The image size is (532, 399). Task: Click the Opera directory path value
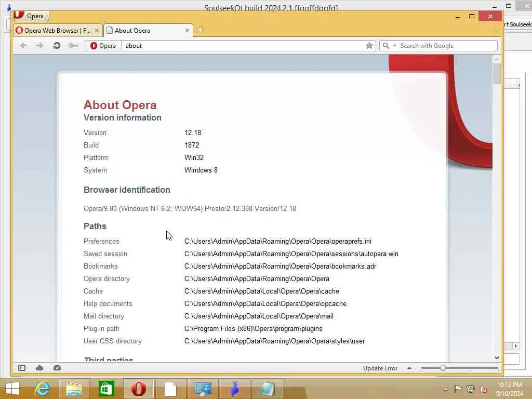coord(257,279)
